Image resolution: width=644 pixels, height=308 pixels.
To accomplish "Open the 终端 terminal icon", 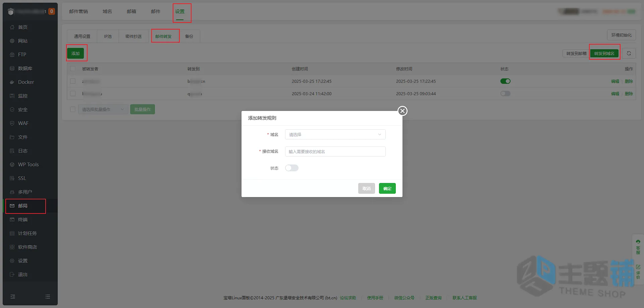I will (12, 220).
